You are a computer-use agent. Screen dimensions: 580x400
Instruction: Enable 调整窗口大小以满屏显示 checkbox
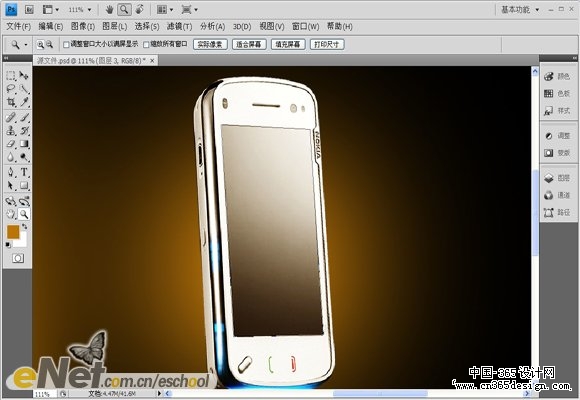(66, 45)
